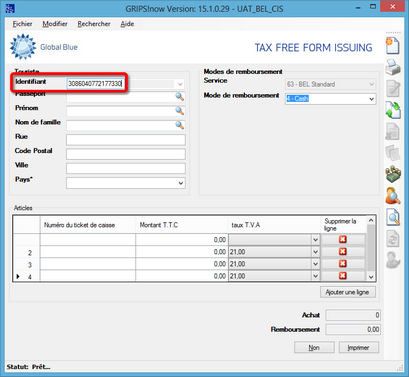Click into the Prénom input field

(121, 111)
